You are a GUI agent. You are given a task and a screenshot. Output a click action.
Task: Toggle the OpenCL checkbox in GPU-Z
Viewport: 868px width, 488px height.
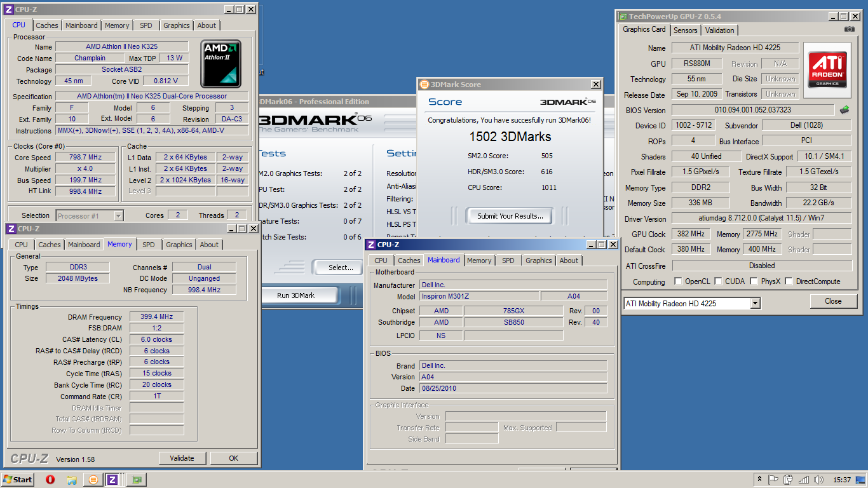678,281
